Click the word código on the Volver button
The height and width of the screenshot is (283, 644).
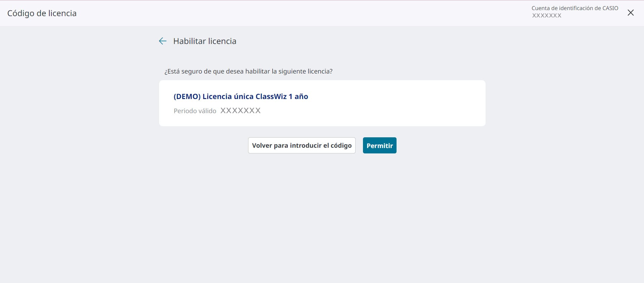point(341,145)
